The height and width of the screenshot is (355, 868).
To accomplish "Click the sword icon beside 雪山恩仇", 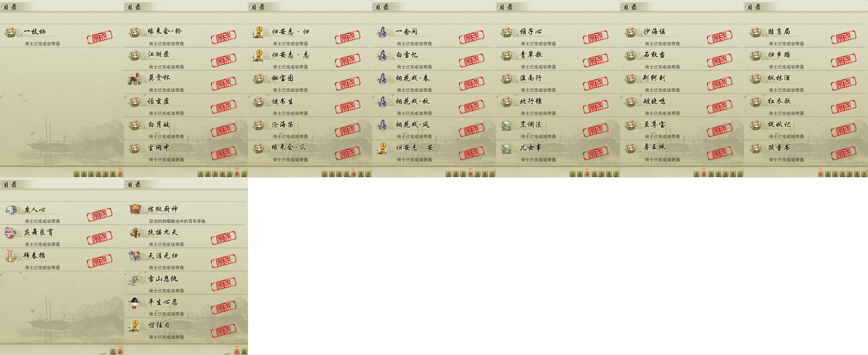I will (x=135, y=279).
